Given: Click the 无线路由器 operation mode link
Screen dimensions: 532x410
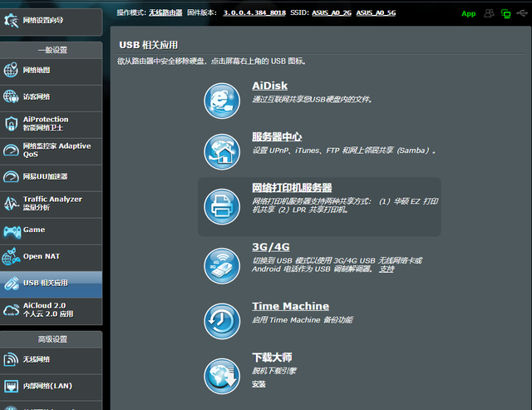Looking at the screenshot, I should pos(165,13).
